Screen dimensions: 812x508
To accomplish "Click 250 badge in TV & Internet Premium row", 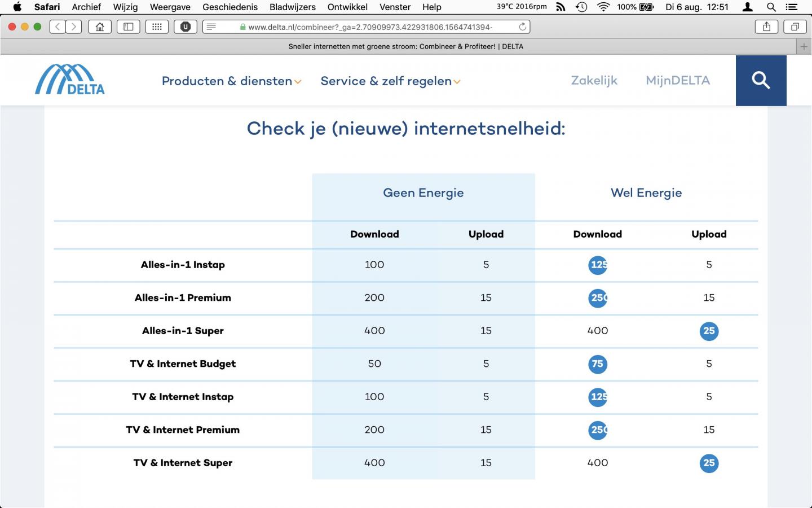I will 598,430.
